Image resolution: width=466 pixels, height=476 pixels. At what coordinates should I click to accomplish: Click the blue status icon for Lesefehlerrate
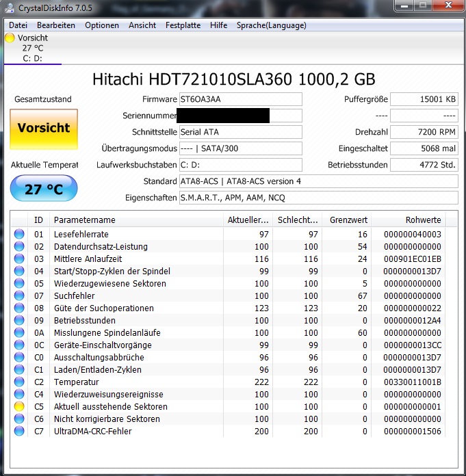click(x=19, y=234)
